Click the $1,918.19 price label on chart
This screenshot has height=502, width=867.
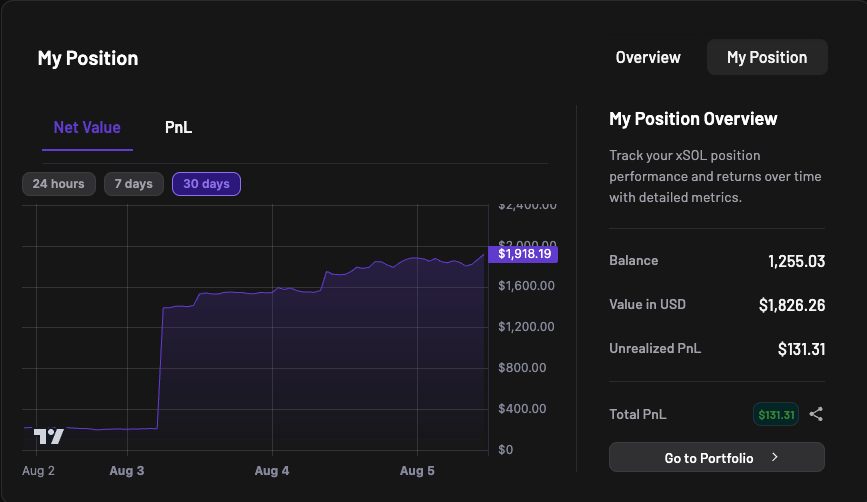point(523,254)
